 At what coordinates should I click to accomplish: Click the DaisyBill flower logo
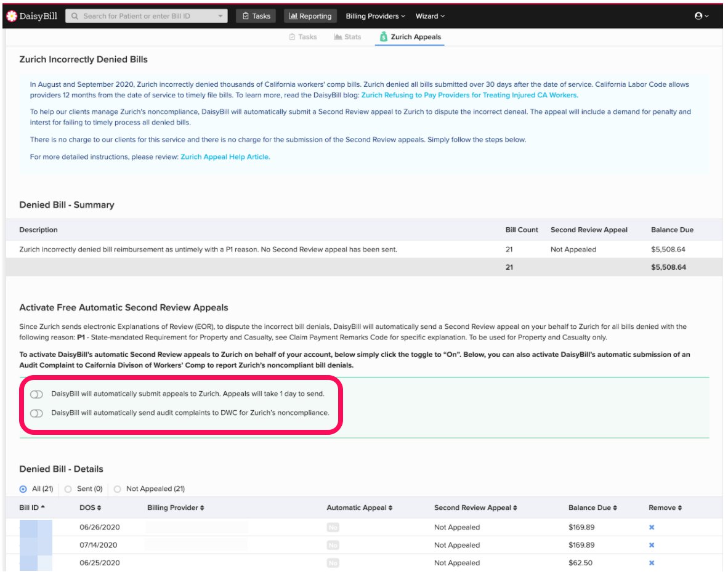11,16
